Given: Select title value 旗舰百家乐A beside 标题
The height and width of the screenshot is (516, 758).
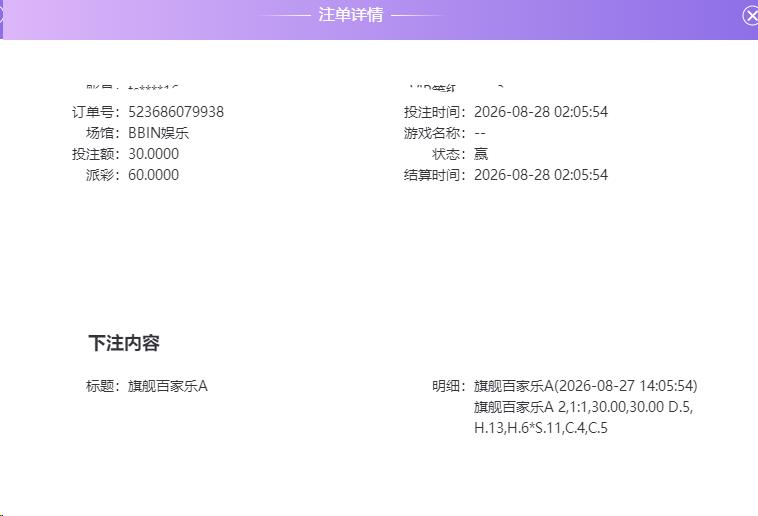Looking at the screenshot, I should click(168, 386).
